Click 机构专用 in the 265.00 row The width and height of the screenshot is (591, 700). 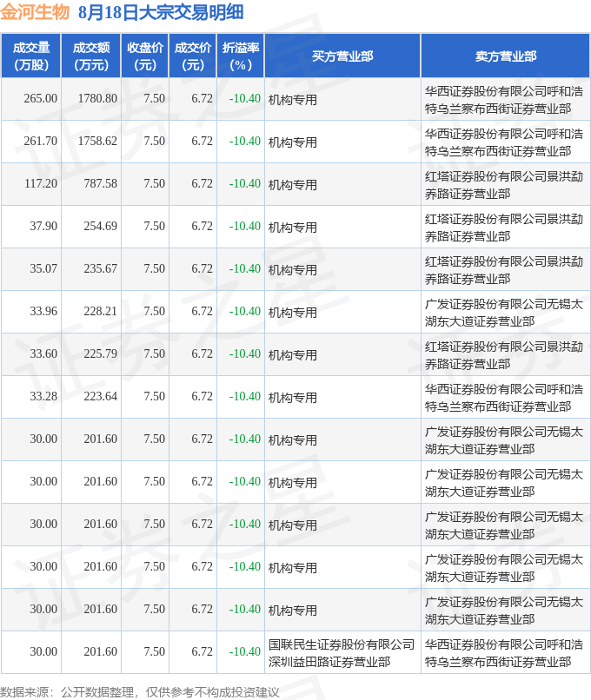point(293,100)
